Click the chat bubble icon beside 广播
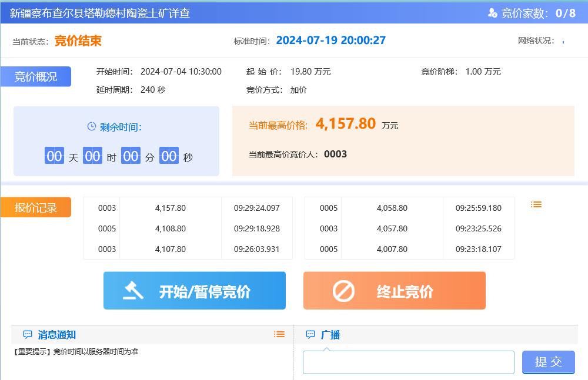Viewport: 588px width, 380px height. [309, 334]
